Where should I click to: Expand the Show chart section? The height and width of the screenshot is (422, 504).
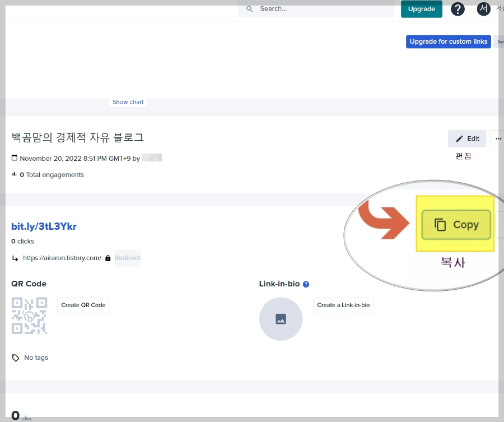point(128,102)
